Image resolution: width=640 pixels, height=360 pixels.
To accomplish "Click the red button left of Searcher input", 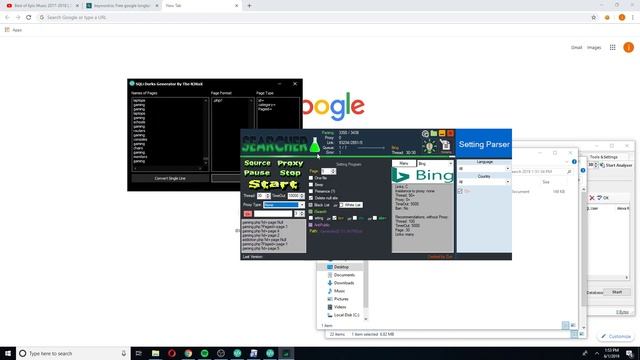I will tap(248, 213).
